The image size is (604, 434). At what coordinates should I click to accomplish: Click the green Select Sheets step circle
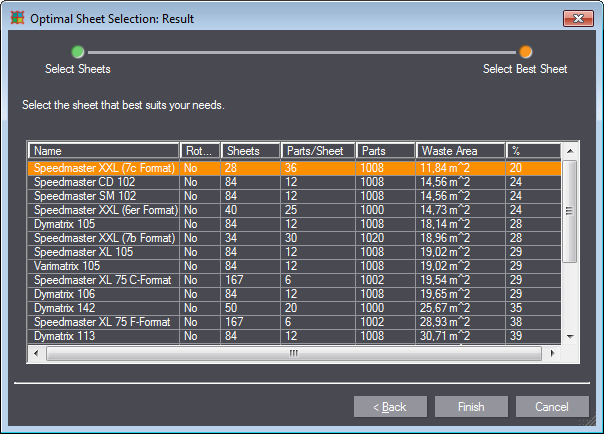click(78, 52)
